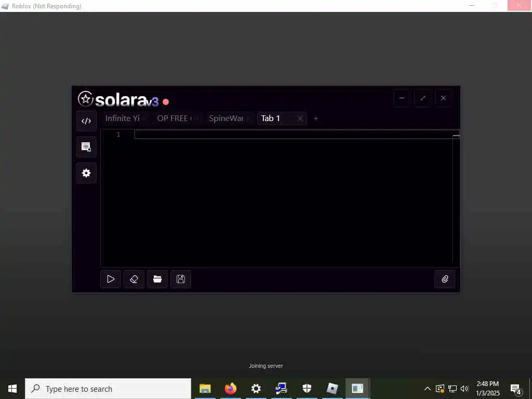Open Settings gear in the taskbar

point(256,389)
